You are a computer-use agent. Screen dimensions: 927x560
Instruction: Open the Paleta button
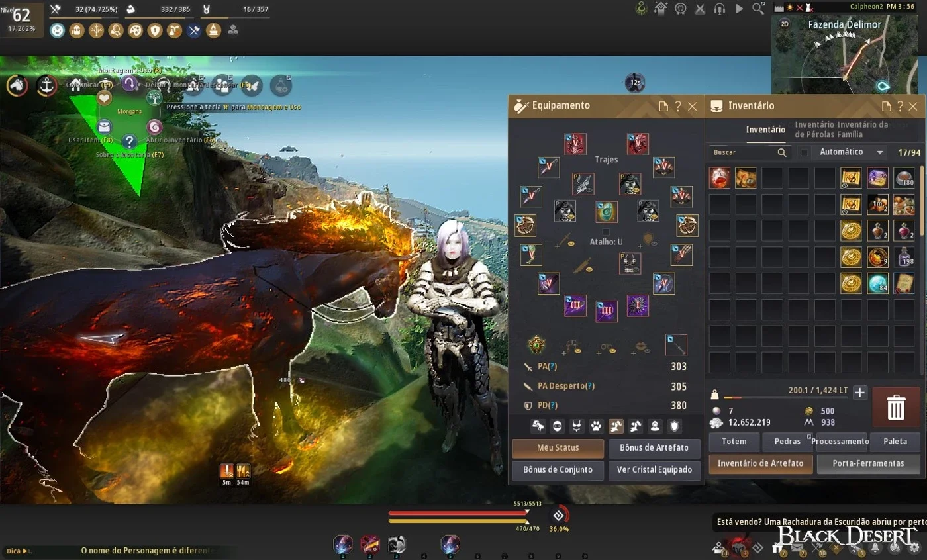click(895, 442)
